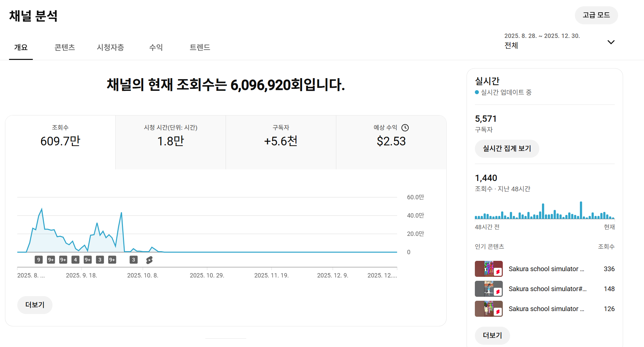Select the video marker badge labeled 9
The height and width of the screenshot is (347, 644).
39,260
